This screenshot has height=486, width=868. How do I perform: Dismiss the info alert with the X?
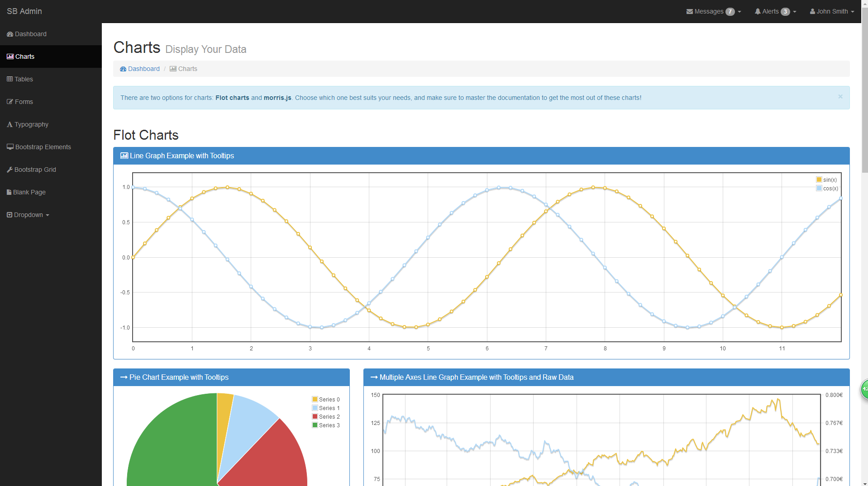[840, 96]
